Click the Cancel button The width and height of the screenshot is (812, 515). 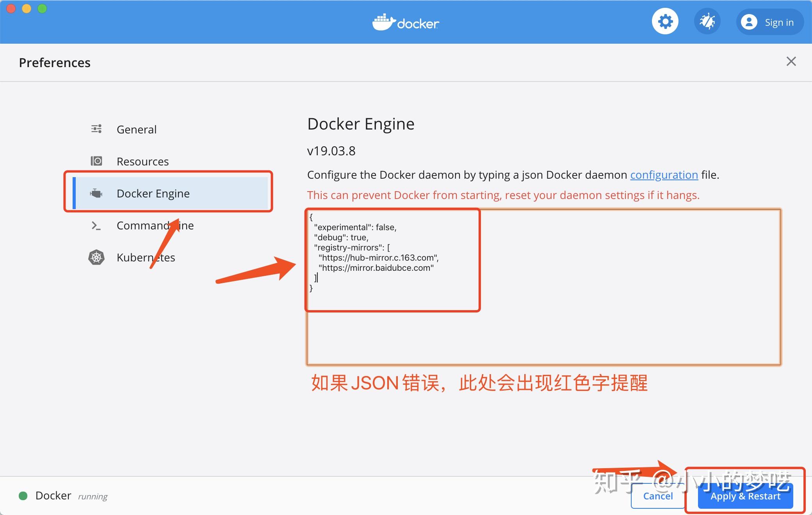(x=658, y=496)
